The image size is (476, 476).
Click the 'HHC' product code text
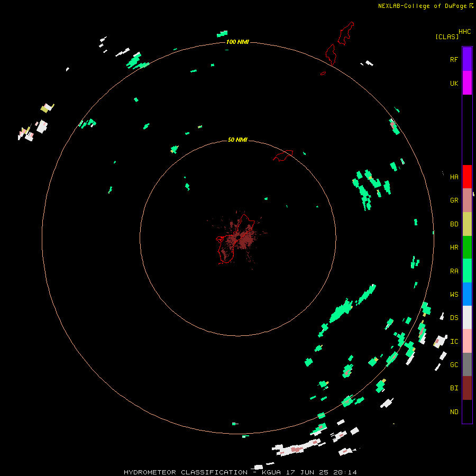coord(464,32)
